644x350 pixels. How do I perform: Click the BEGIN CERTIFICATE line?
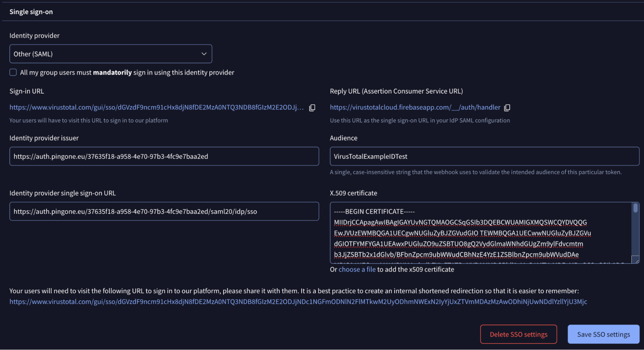click(374, 212)
